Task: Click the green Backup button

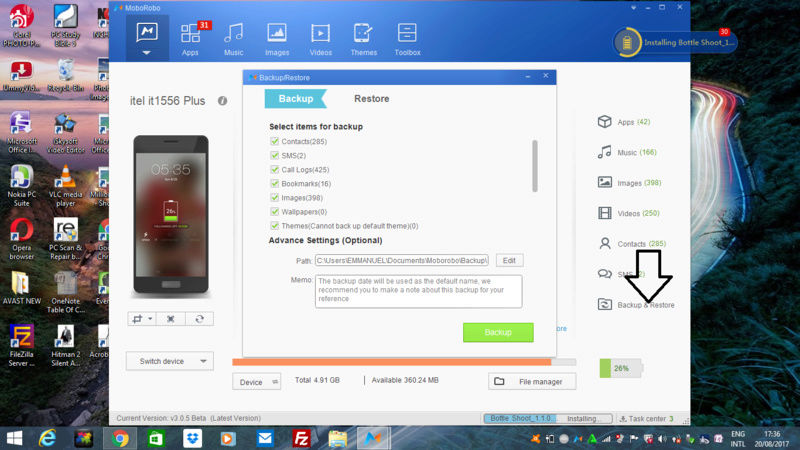Action: (x=498, y=332)
